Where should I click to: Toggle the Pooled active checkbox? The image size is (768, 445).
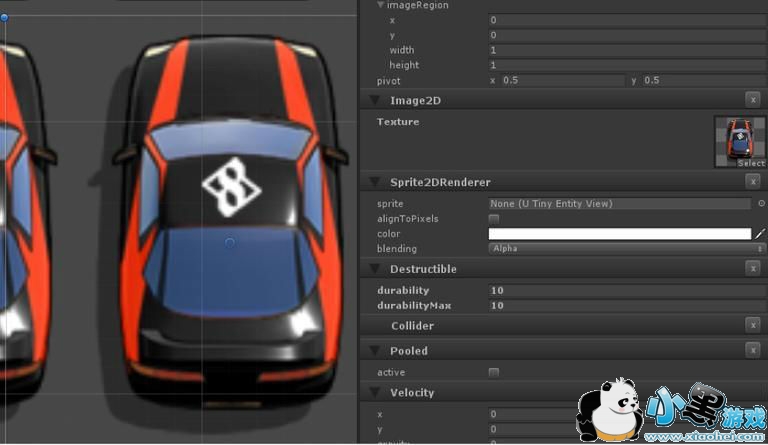click(494, 372)
